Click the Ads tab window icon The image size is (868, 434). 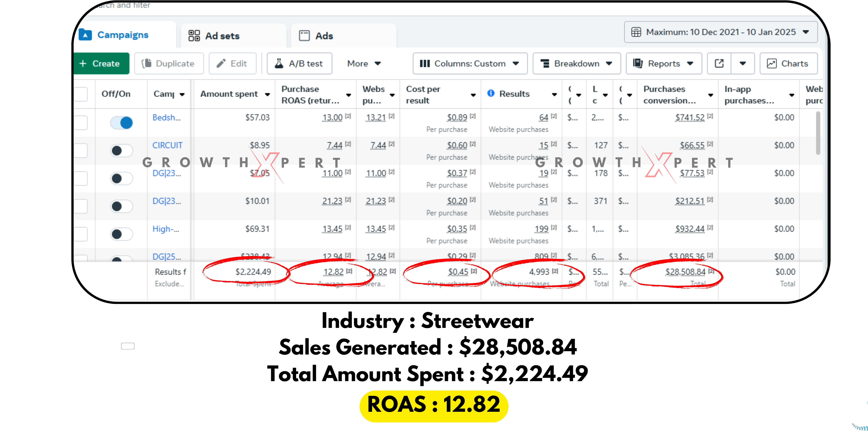304,36
